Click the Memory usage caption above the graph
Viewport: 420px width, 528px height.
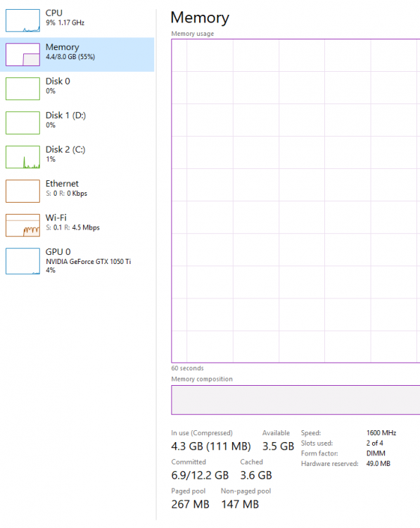pos(193,34)
